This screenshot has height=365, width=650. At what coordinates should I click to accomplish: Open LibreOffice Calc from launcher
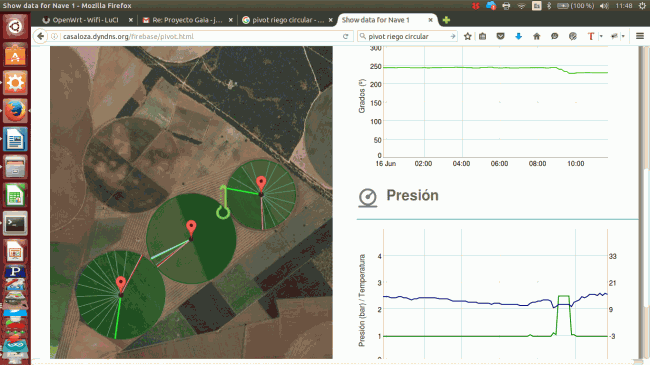(15, 195)
